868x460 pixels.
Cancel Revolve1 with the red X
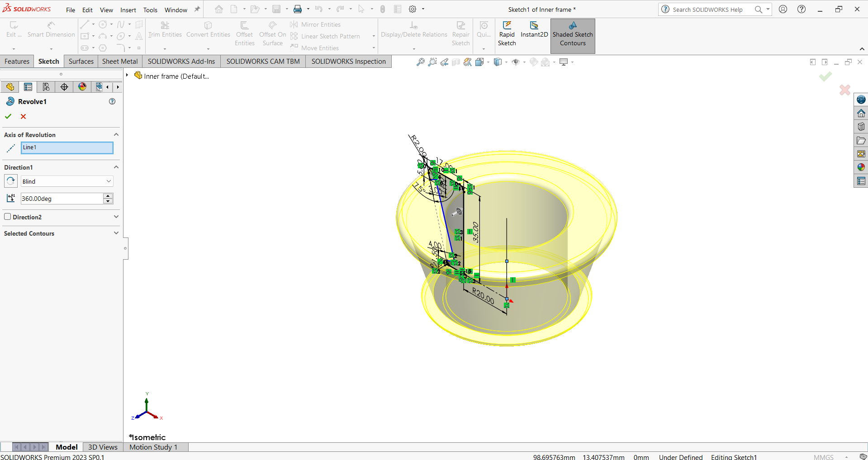(x=24, y=117)
